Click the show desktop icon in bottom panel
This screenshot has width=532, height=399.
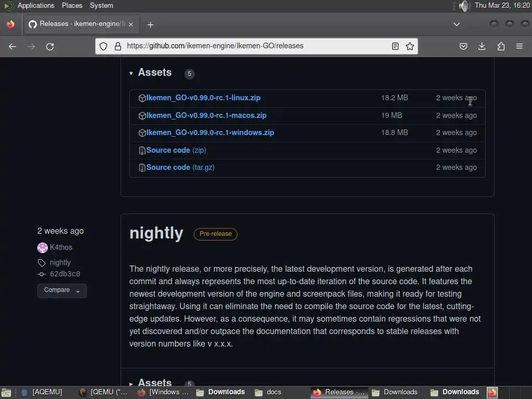6,393
